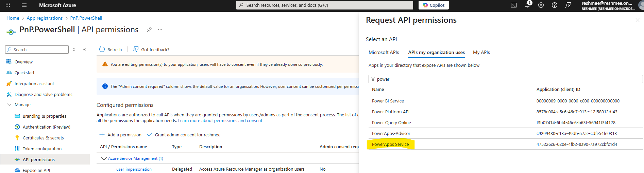
Task: Open Authentication (Preview)
Action: pyautogui.click(x=46, y=127)
